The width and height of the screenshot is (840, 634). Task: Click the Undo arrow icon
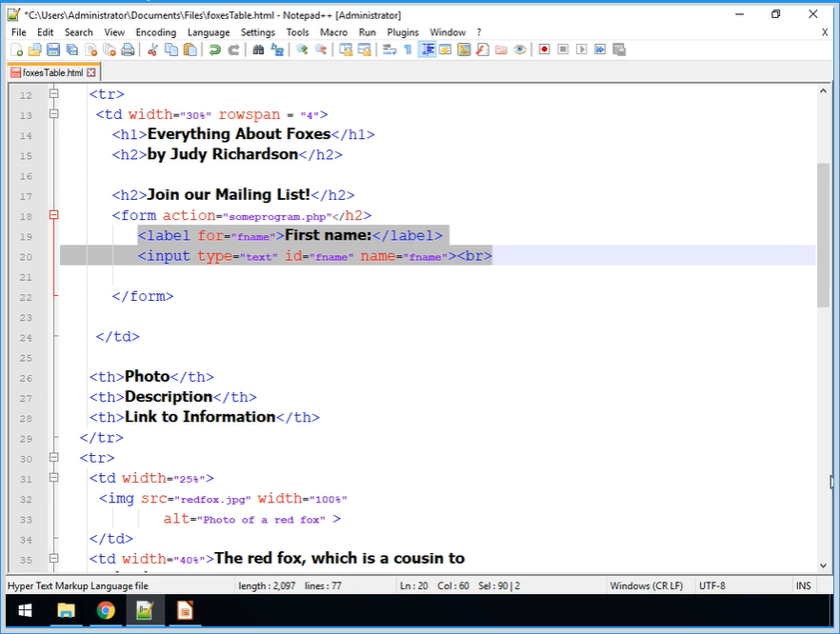215,50
